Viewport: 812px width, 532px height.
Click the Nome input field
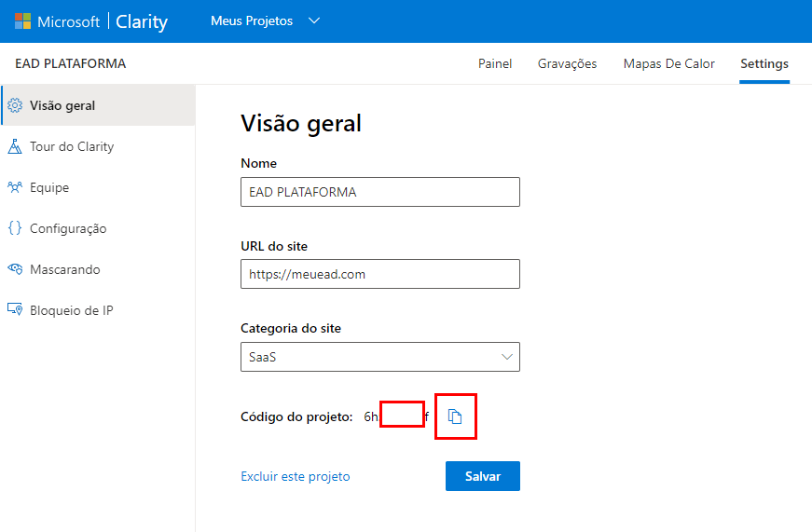tap(380, 192)
